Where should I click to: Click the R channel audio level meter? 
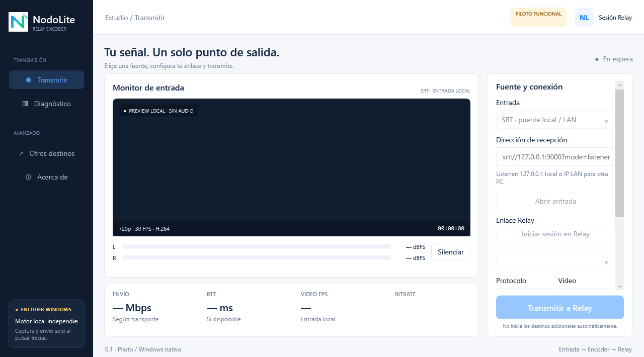point(257,257)
